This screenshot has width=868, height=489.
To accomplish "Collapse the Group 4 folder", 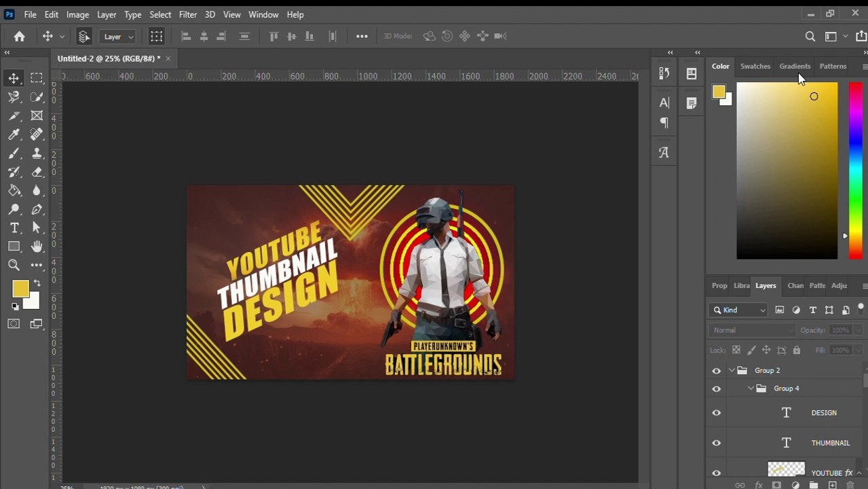I will point(751,388).
